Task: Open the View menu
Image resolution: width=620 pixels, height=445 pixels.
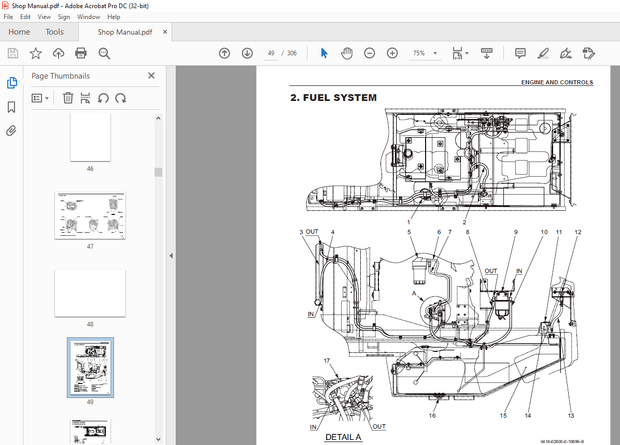Action: click(44, 17)
